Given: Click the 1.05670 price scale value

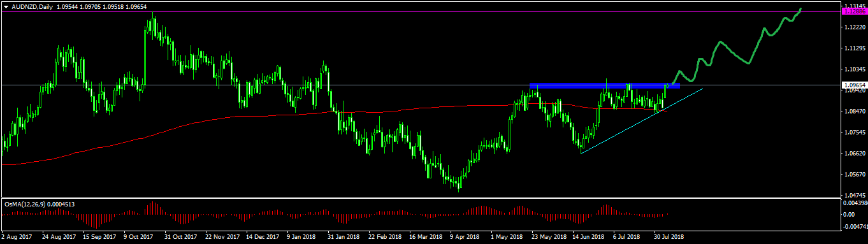Looking at the screenshot, I should pyautogui.click(x=855, y=175).
